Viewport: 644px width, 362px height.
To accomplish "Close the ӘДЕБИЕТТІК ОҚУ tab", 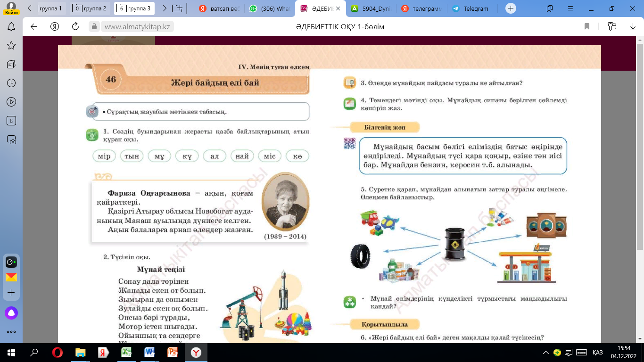I will point(338,8).
